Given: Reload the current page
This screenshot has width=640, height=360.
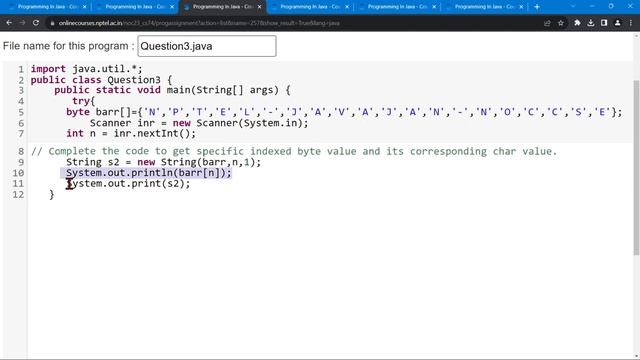Looking at the screenshot, I should (x=36, y=23).
